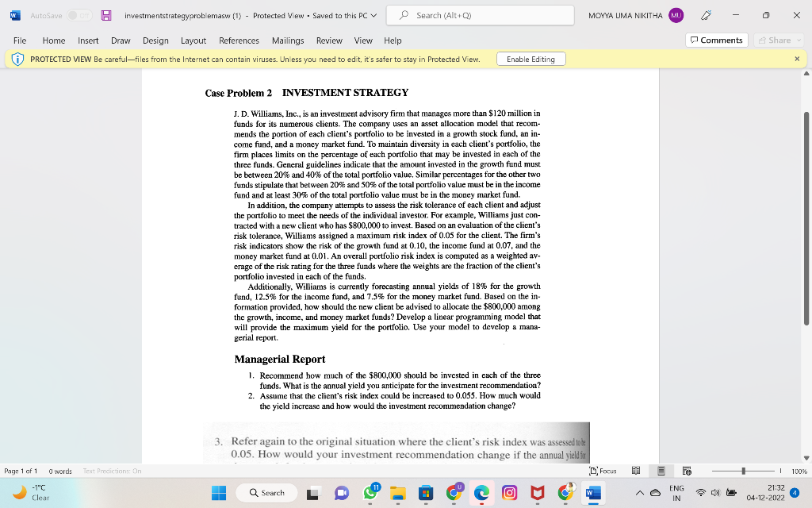This screenshot has width=812, height=508.
Task: Dismiss the Protected View message bar
Action: 797,59
